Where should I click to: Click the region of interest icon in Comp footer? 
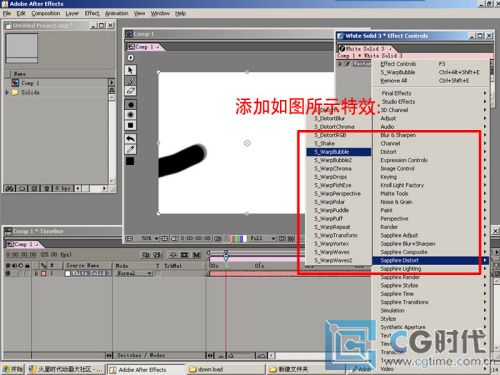click(282, 238)
